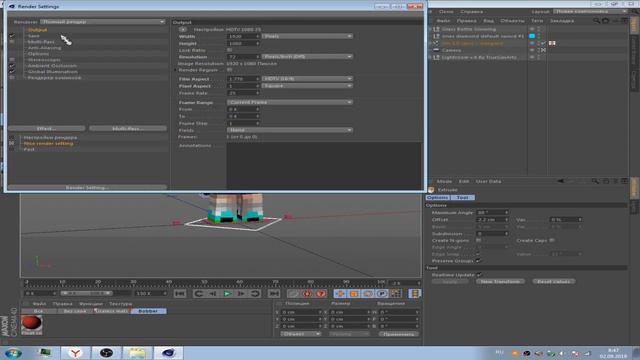This screenshot has height=360, width=640.
Task: Open OBS from taskbar
Action: (106, 353)
